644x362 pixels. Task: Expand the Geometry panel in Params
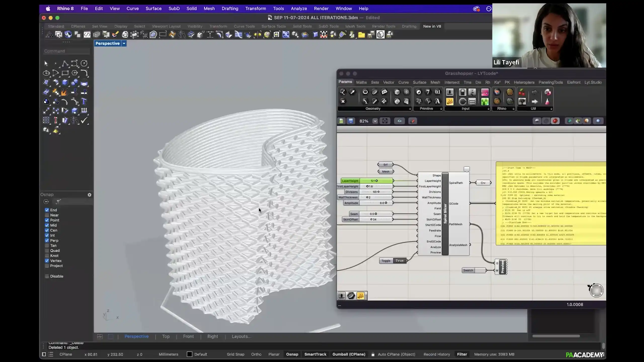(410, 109)
